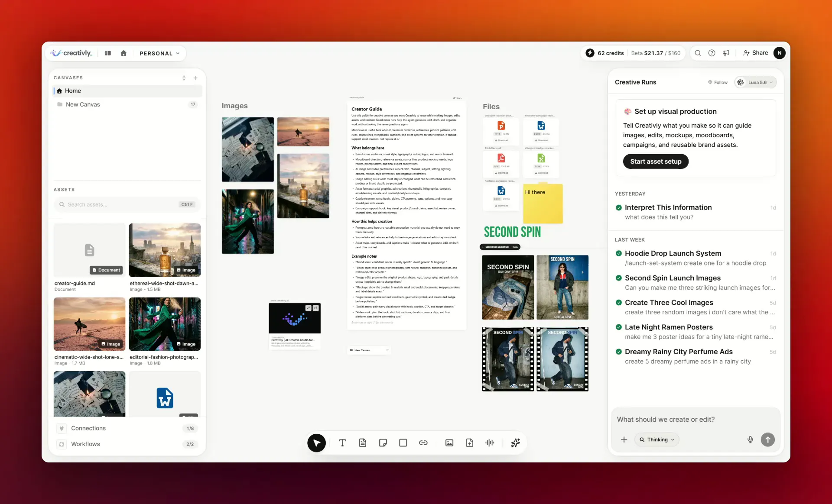Download the Pitch Deck PDF file

pos(501,173)
